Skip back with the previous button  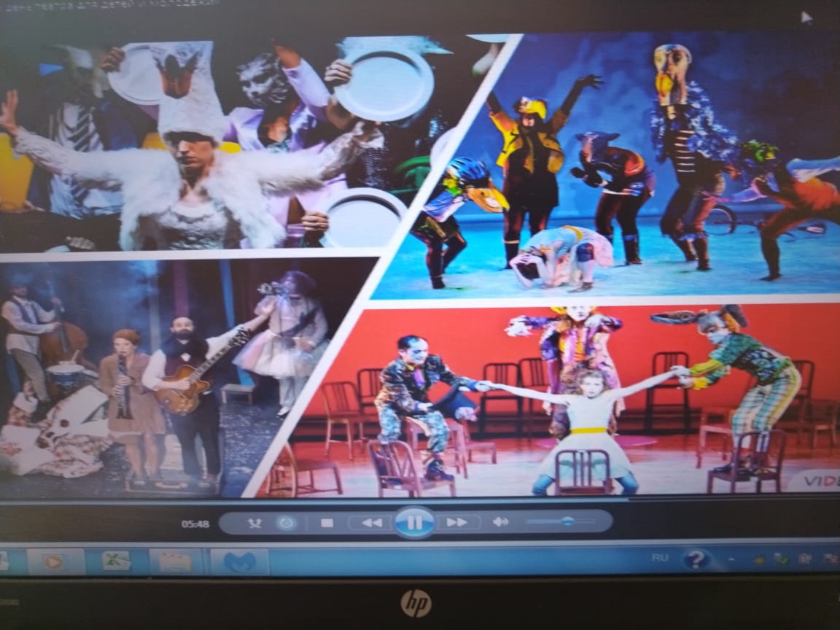pos(371,523)
